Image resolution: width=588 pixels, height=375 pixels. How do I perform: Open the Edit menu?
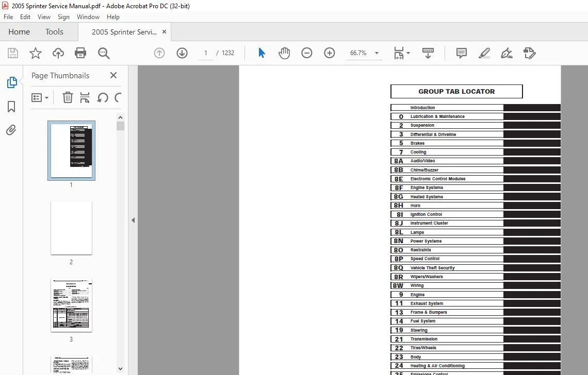click(25, 17)
